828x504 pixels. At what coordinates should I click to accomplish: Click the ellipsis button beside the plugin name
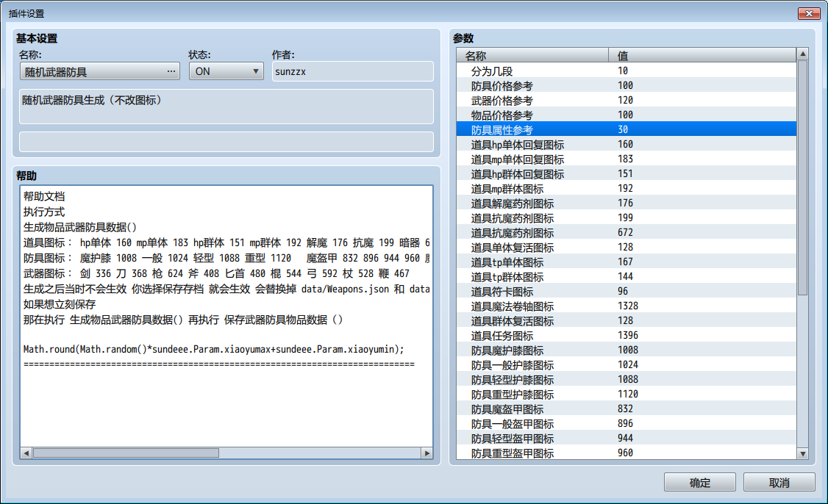[171, 71]
